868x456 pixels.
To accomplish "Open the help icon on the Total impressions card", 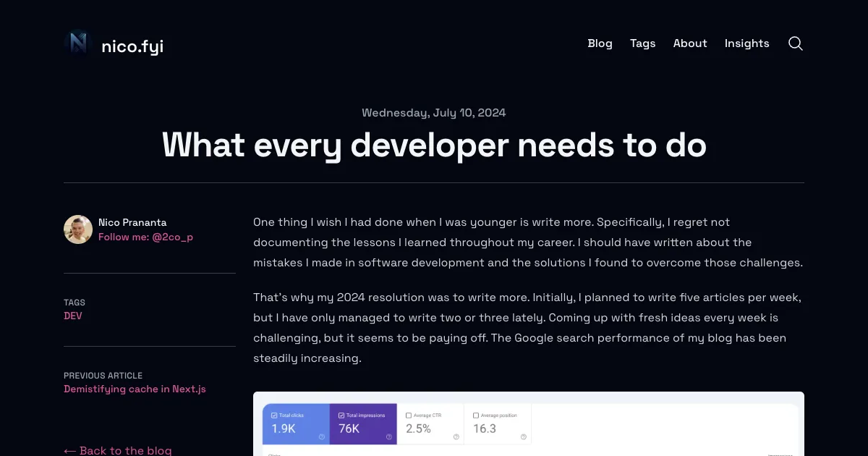I will click(388, 437).
